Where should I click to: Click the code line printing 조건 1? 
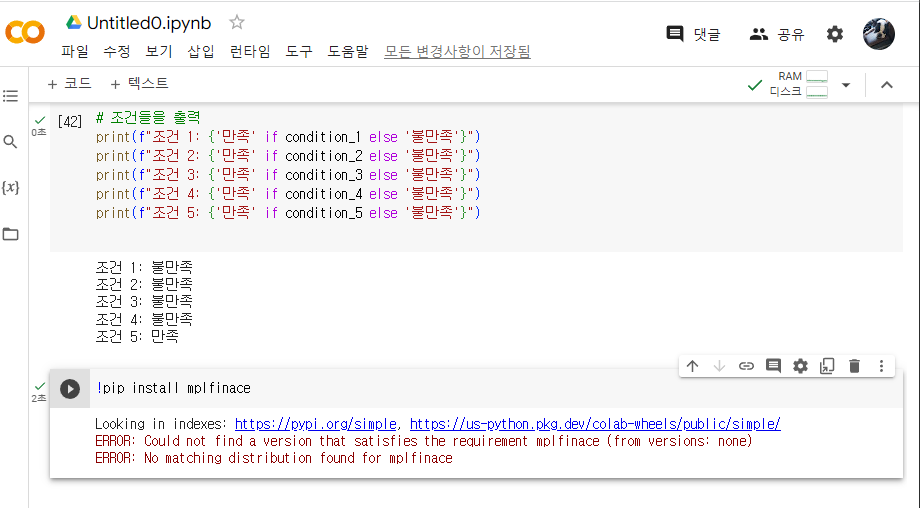click(288, 137)
